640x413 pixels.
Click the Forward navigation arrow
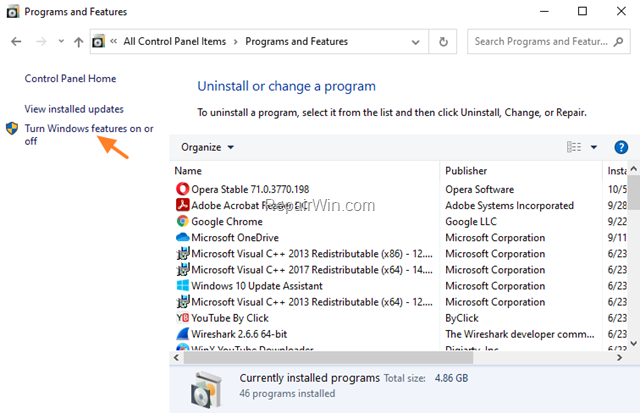tap(41, 42)
